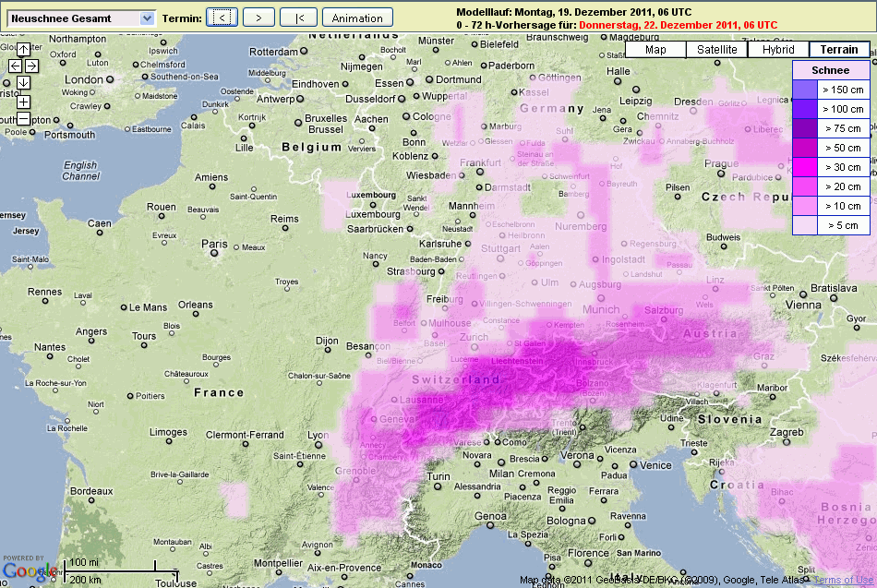Image resolution: width=877 pixels, height=588 pixels.
Task: Click the > 50 cm legend color
Action: point(805,148)
